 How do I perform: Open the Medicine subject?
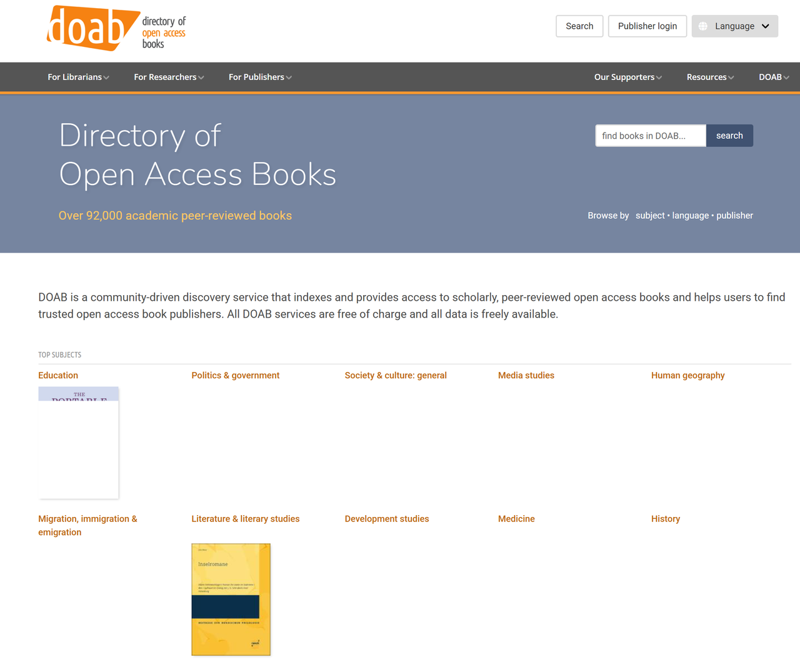(x=516, y=519)
